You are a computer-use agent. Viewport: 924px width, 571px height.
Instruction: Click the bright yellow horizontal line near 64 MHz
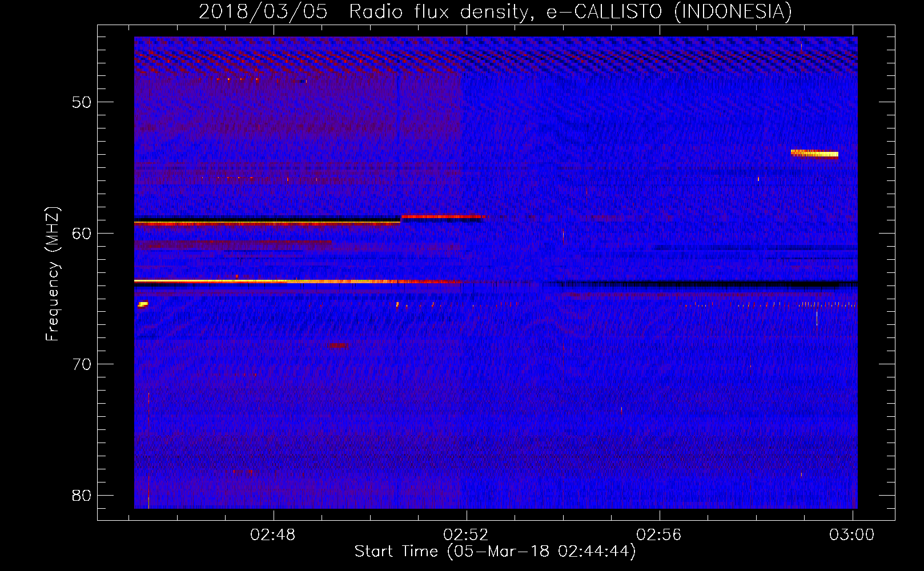297,281
